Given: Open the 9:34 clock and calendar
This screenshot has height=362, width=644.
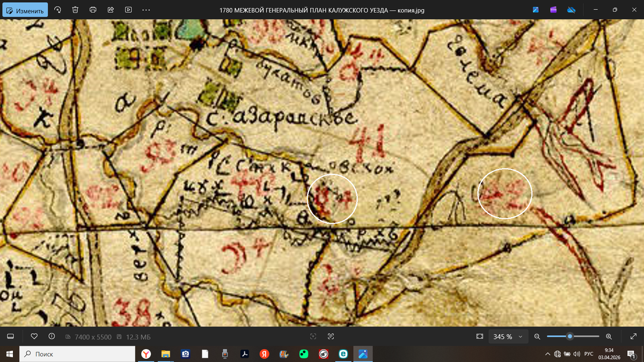Looking at the screenshot, I should tap(609, 354).
